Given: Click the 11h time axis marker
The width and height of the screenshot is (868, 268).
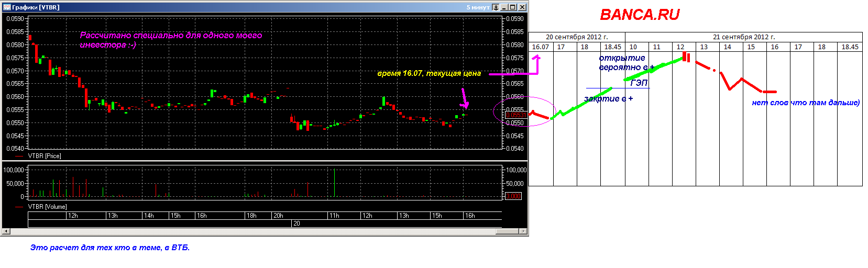Looking at the screenshot, I should tap(334, 216).
